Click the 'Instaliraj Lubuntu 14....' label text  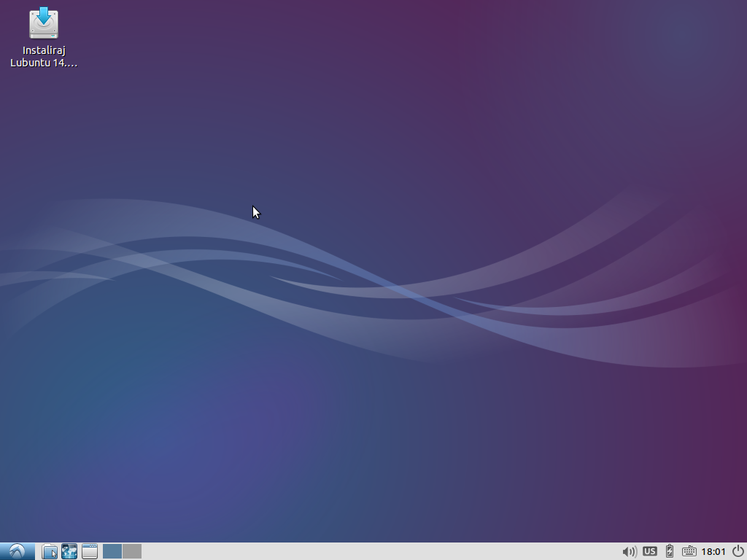point(44,57)
